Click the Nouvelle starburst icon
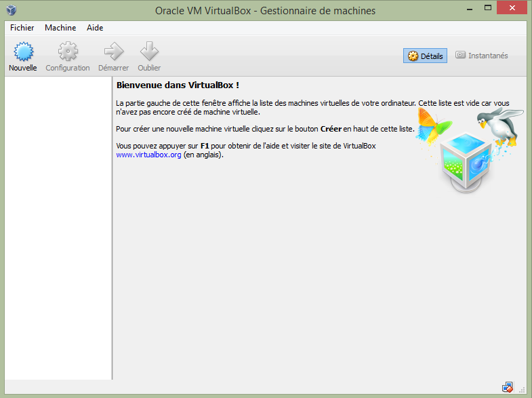Image resolution: width=532 pixels, height=398 pixels. point(23,52)
